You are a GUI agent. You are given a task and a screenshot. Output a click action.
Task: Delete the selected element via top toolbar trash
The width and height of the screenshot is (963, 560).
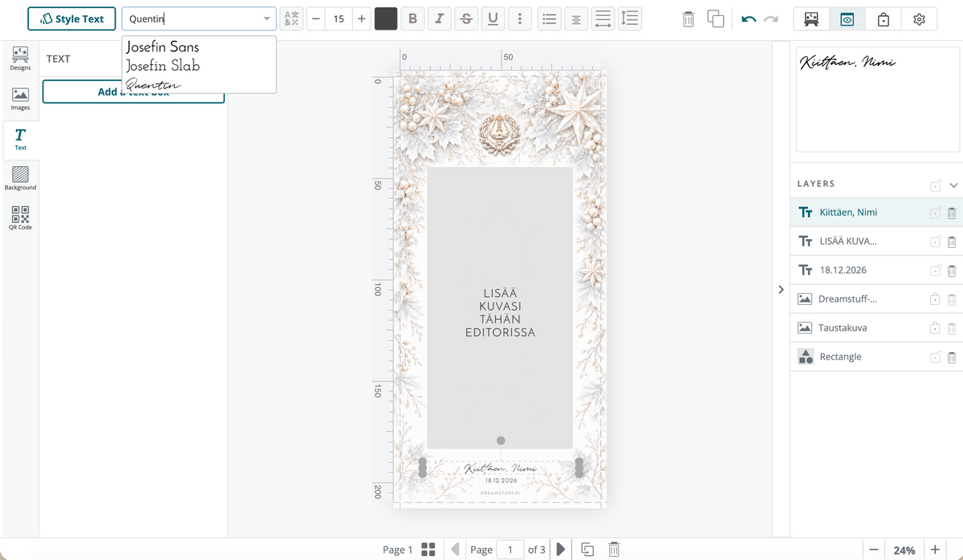tap(688, 18)
